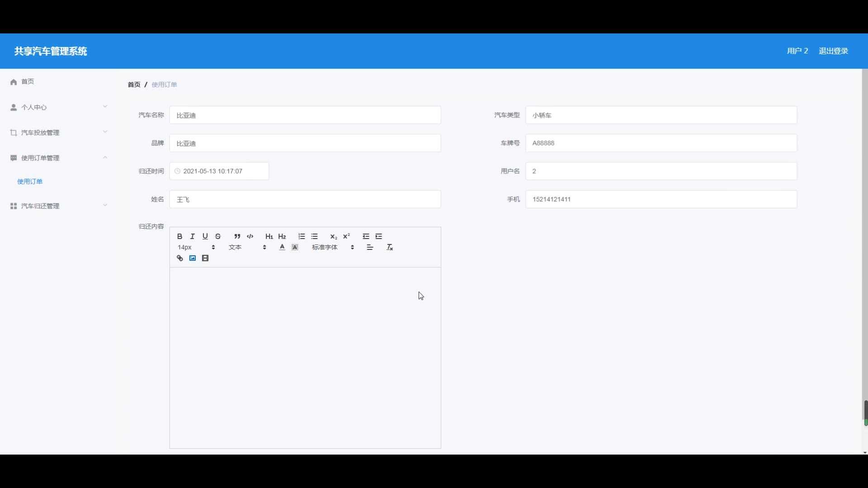Screen dimensions: 868x488
Task: Toggle italic formatting in the editor
Action: (192, 236)
